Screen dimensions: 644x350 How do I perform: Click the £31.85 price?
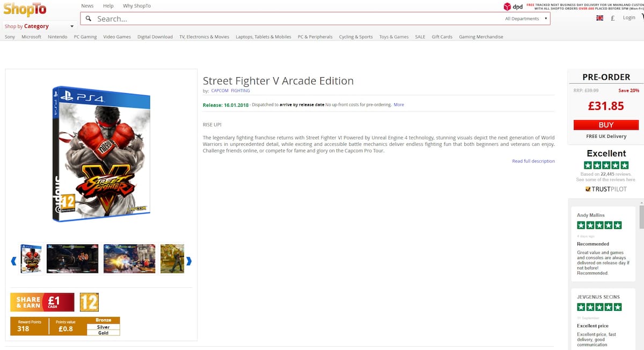coord(606,106)
